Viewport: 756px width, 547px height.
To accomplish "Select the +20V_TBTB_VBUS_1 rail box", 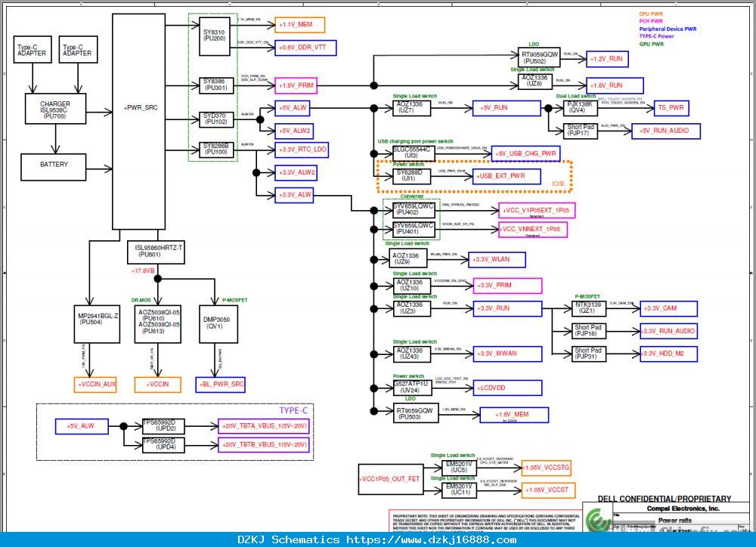I will tap(264, 445).
